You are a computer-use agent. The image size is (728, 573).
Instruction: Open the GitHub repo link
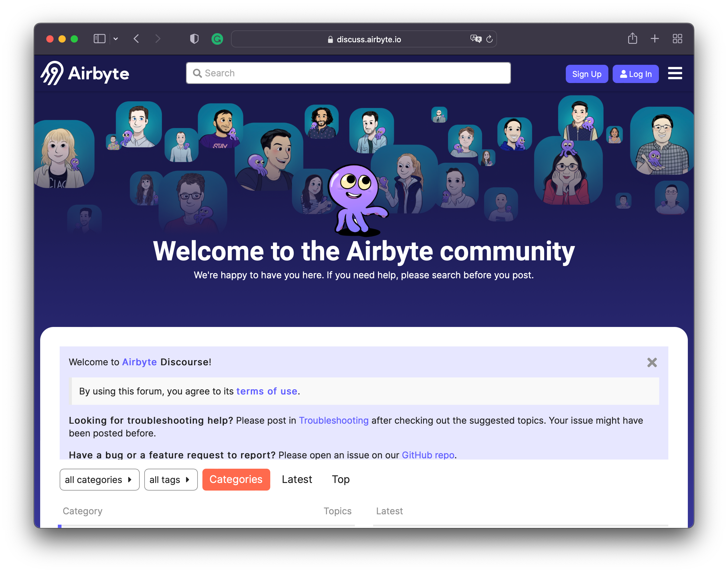tap(428, 455)
